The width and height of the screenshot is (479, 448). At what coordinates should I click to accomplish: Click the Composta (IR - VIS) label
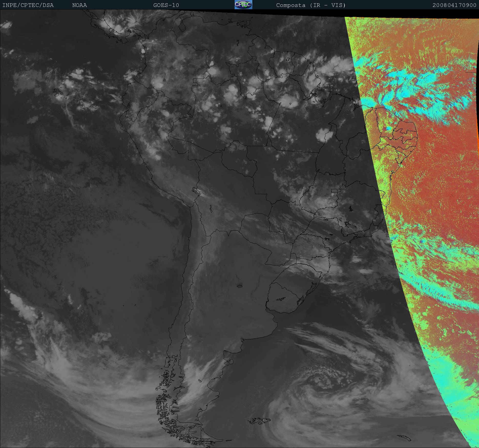click(x=311, y=5)
